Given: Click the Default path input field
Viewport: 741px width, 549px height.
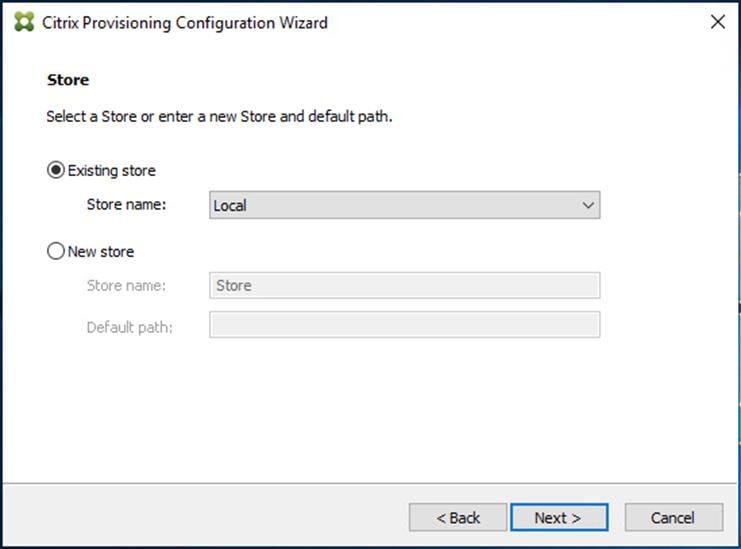Looking at the screenshot, I should pos(405,325).
